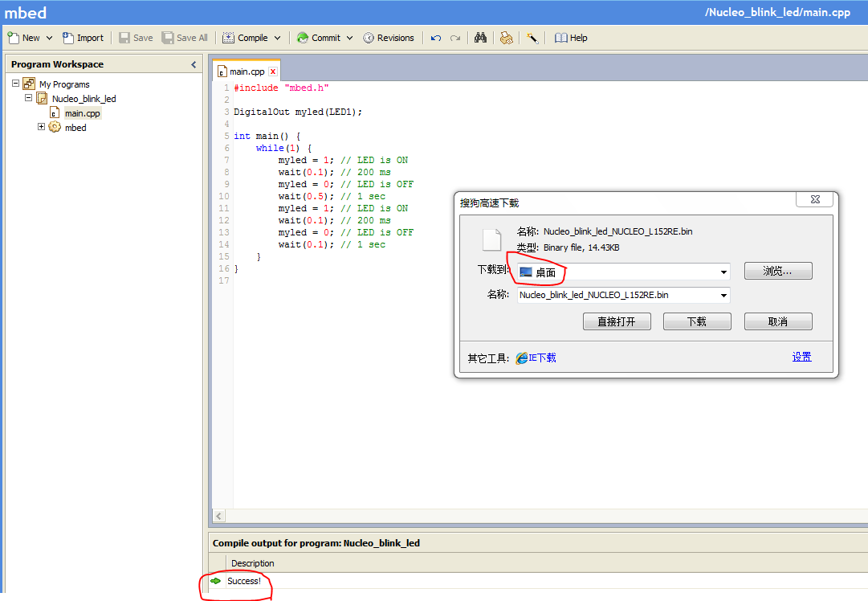This screenshot has width=868, height=601.
Task: Click the New program icon
Action: pyautogui.click(x=14, y=38)
